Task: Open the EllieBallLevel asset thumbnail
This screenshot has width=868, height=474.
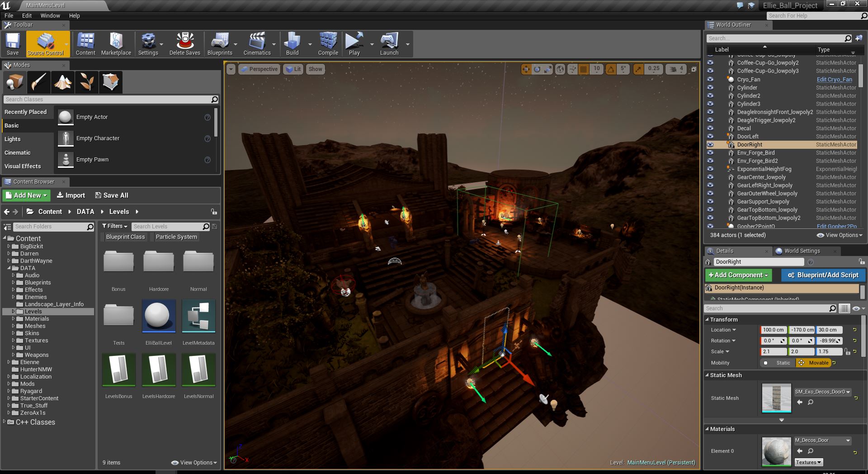Action: point(158,316)
